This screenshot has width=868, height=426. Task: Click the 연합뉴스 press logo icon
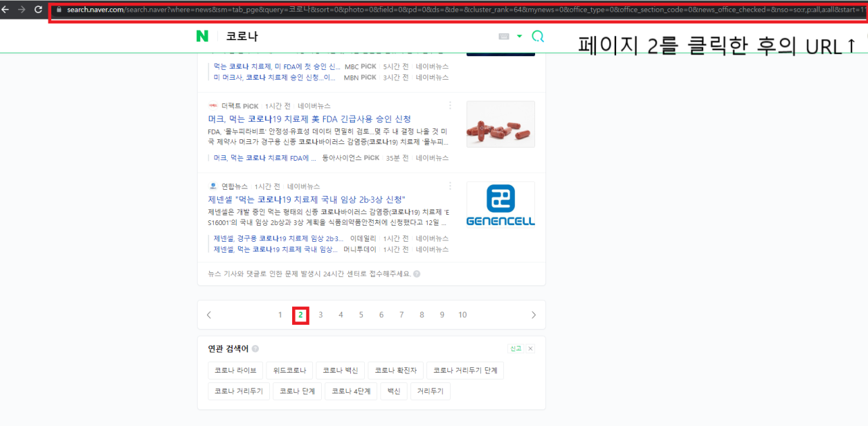pos(213,186)
